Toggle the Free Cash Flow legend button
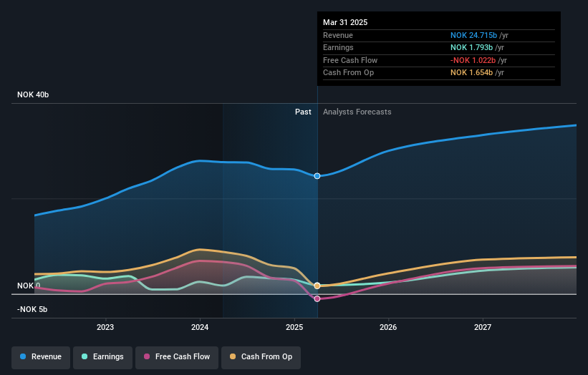This screenshot has width=588, height=375. [x=177, y=357]
